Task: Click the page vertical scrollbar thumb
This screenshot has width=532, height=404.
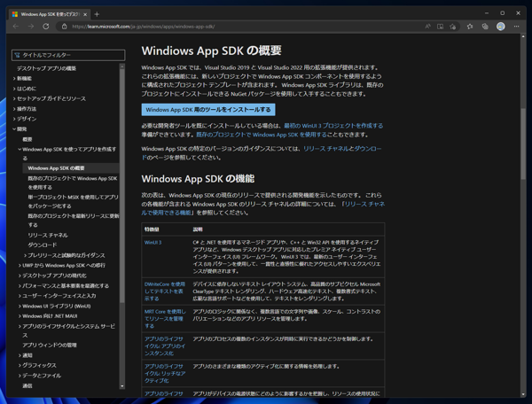Action: [x=523, y=144]
